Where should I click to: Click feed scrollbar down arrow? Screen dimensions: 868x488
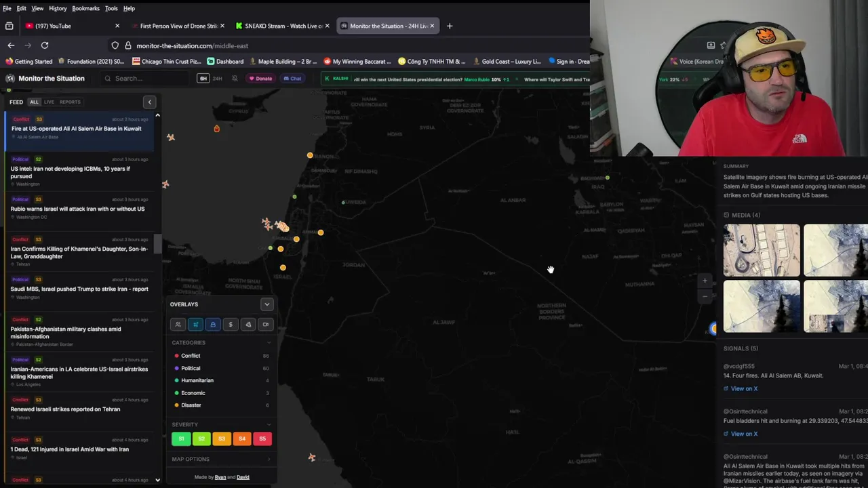[157, 480]
